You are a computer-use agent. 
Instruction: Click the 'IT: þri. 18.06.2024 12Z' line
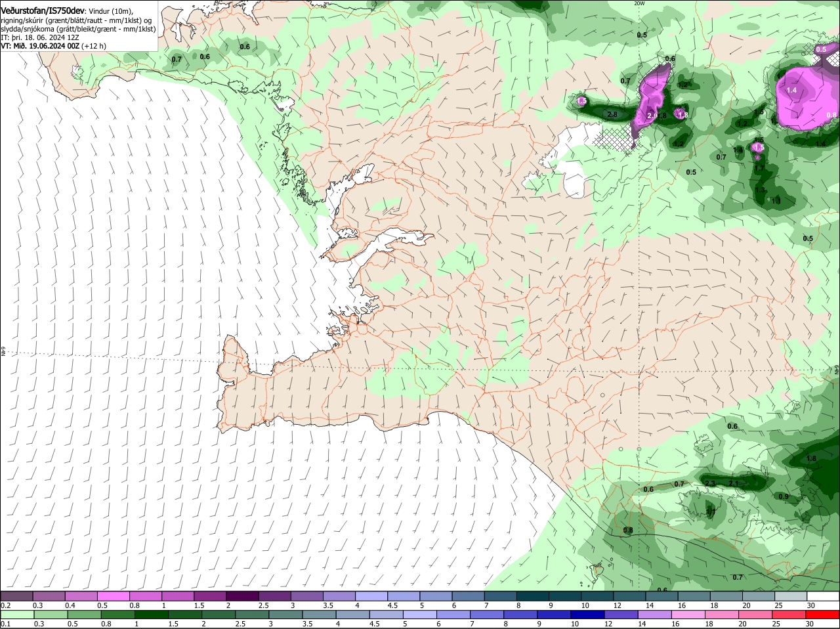pyautogui.click(x=40, y=37)
